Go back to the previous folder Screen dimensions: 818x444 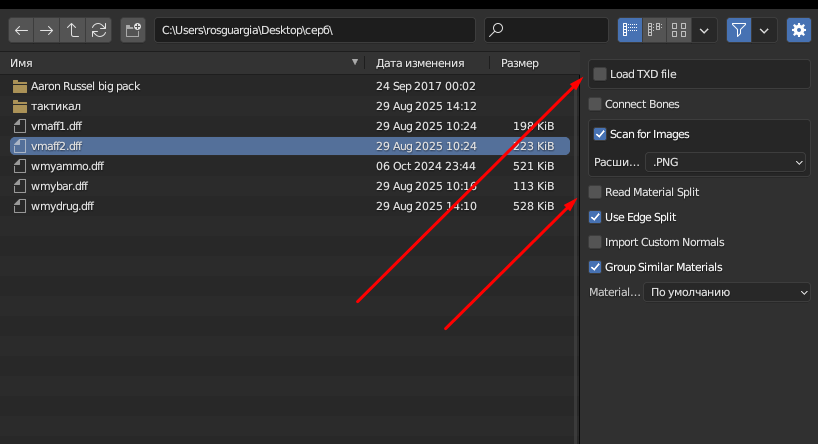[21, 30]
